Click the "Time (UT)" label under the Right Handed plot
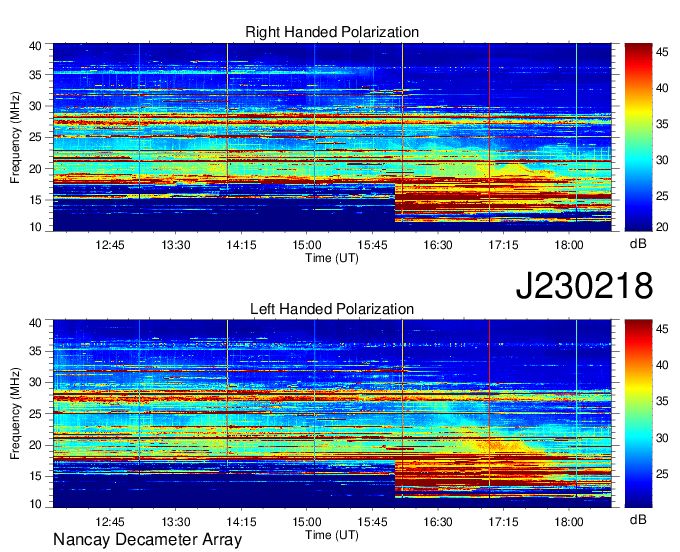This screenshot has width=680, height=552. click(332, 258)
